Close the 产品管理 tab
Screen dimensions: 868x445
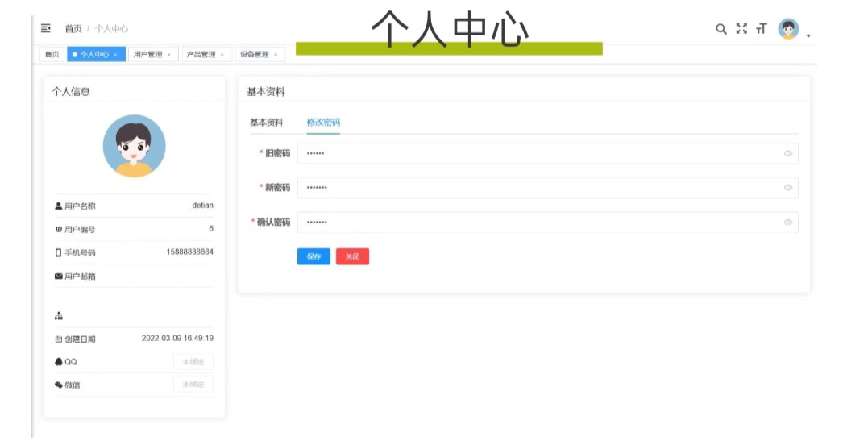pyautogui.click(x=222, y=55)
